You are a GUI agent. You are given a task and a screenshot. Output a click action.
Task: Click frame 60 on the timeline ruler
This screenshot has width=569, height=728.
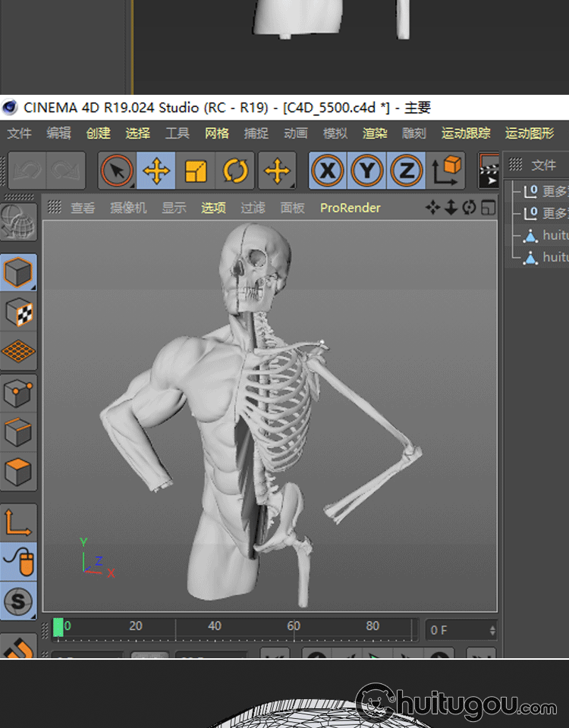(294, 628)
